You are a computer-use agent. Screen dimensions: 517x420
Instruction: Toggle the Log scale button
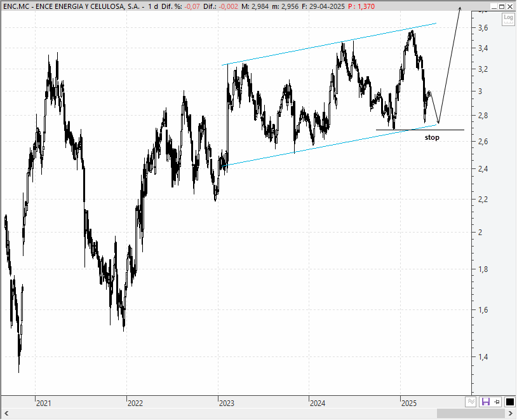[x=508, y=19]
